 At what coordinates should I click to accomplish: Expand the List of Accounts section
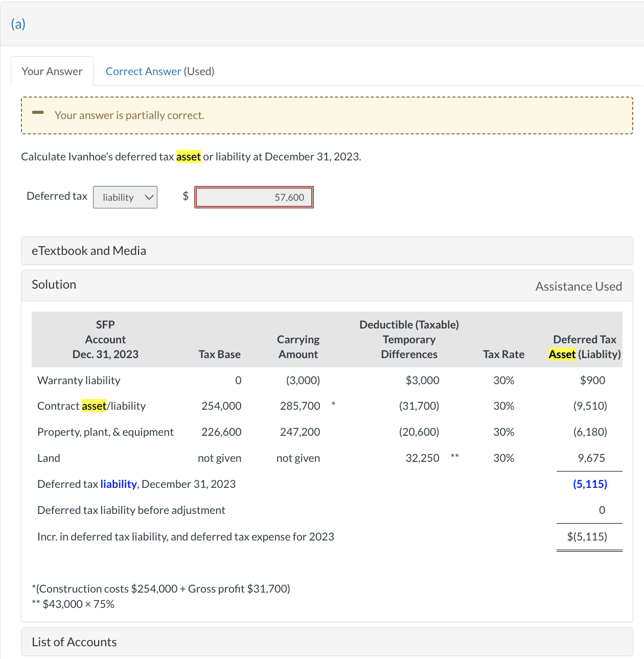coord(74,642)
